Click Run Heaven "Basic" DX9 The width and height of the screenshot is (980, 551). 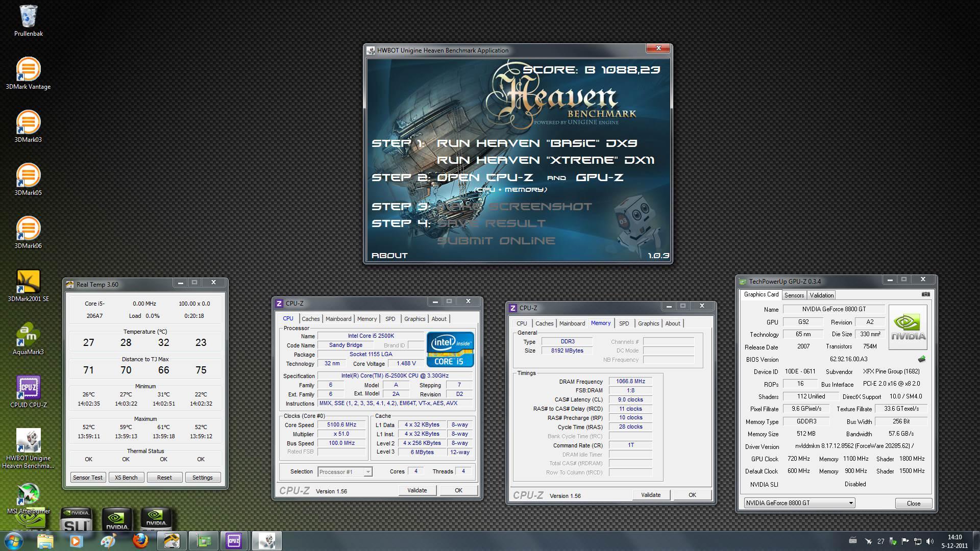[x=537, y=143]
